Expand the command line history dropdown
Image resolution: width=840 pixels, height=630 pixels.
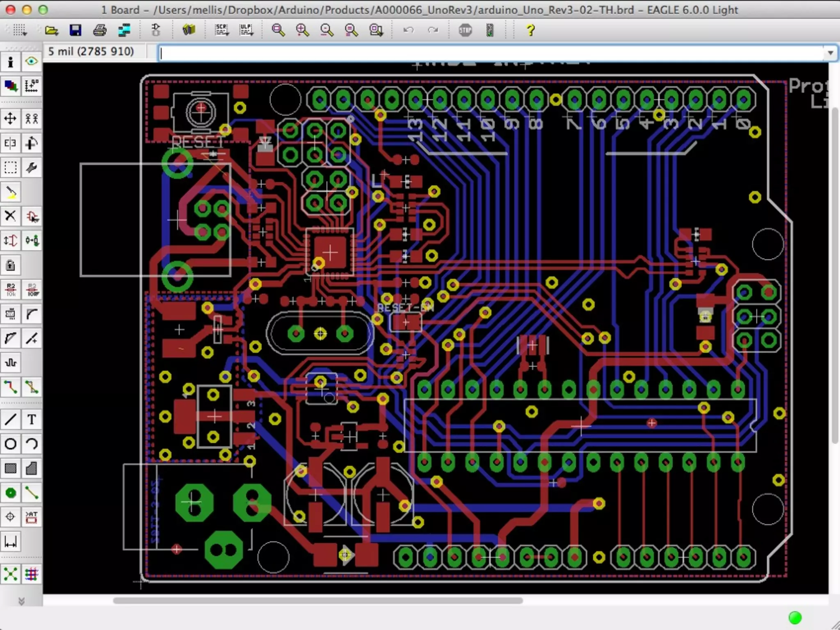coord(830,53)
